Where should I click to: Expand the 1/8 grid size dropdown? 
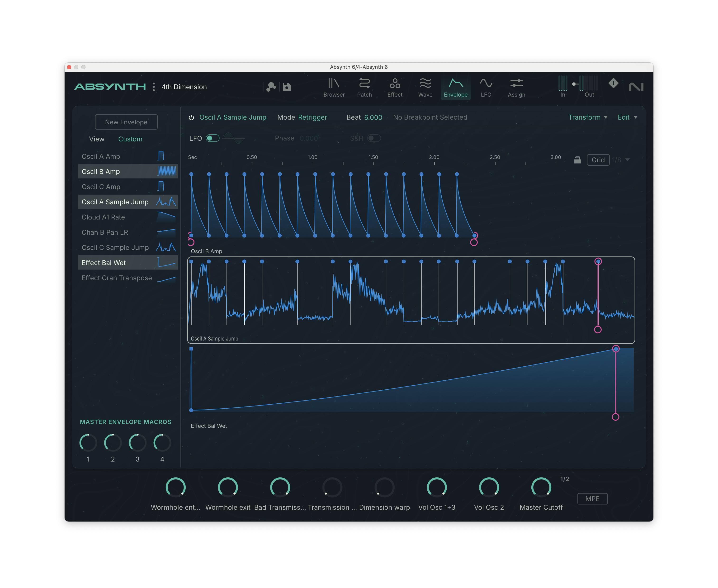click(627, 160)
